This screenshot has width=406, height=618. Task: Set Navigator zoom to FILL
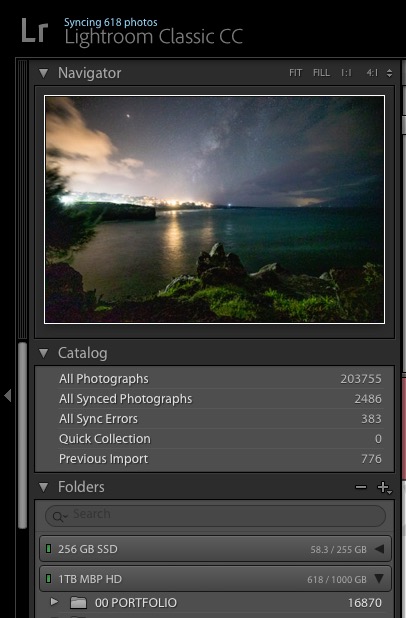[321, 73]
